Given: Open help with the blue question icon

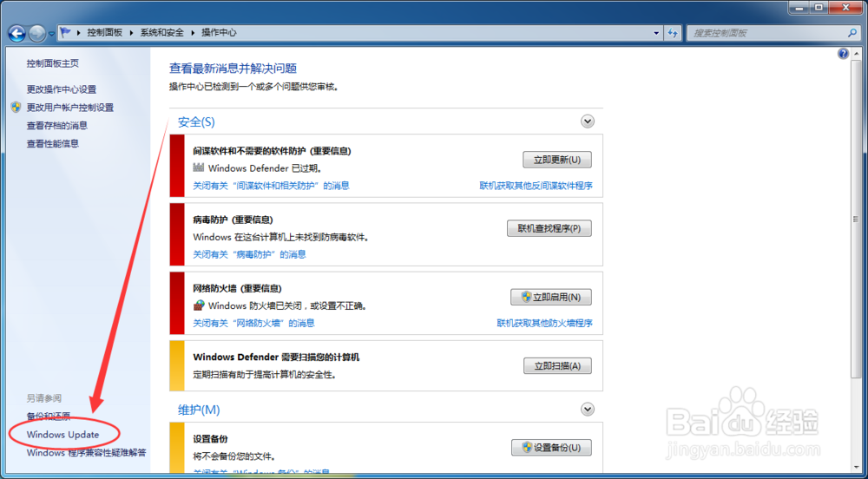Looking at the screenshot, I should pyautogui.click(x=843, y=54).
